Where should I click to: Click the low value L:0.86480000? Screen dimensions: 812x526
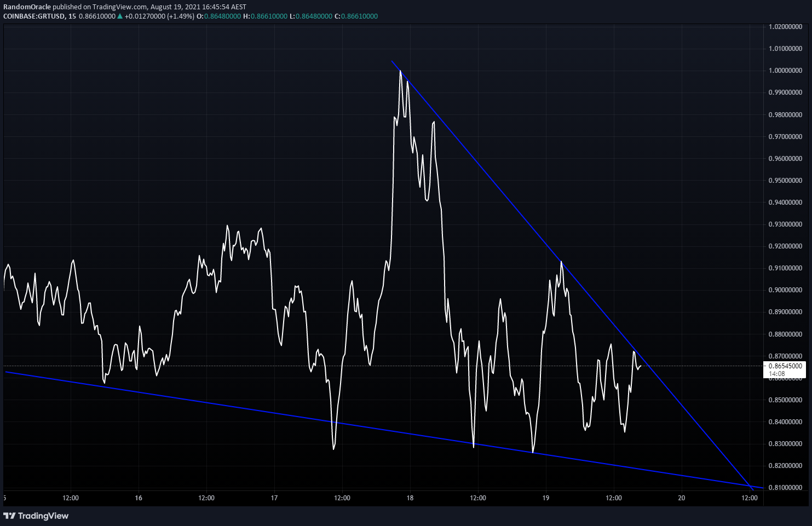(310, 16)
